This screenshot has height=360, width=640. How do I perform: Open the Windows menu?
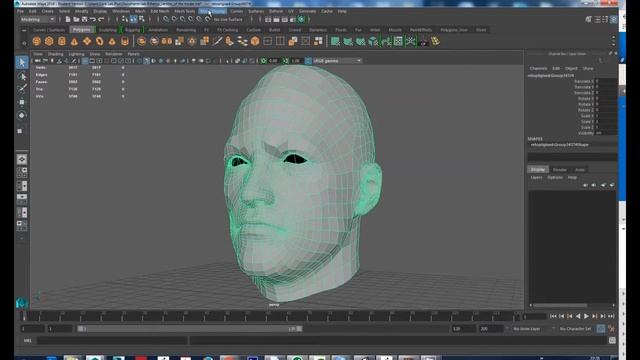[x=121, y=11]
